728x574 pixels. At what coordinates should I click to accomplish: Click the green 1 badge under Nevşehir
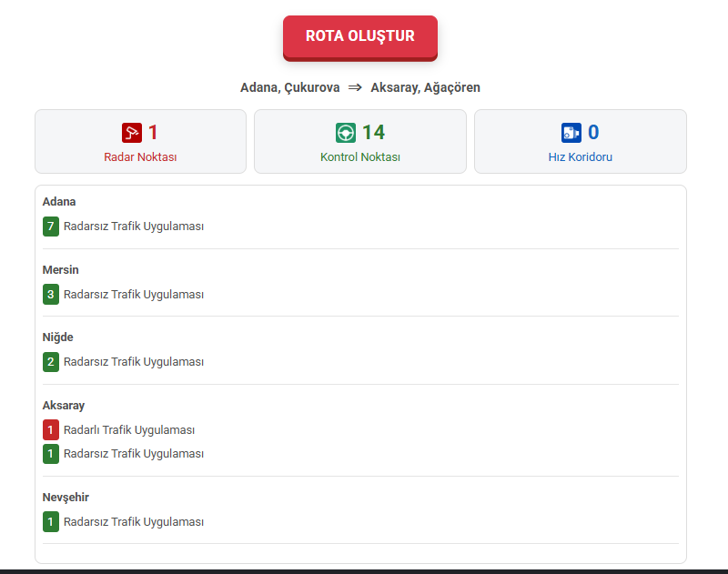(51, 522)
